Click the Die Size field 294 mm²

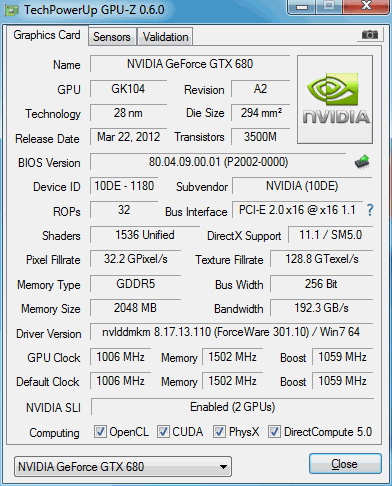260,113
